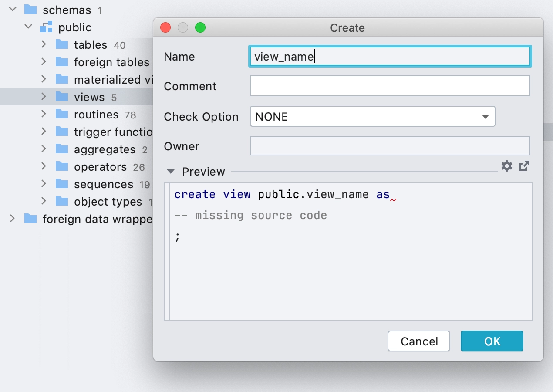The height and width of the screenshot is (392, 553).
Task: Select 'schemas' label in tree
Action: (x=67, y=10)
